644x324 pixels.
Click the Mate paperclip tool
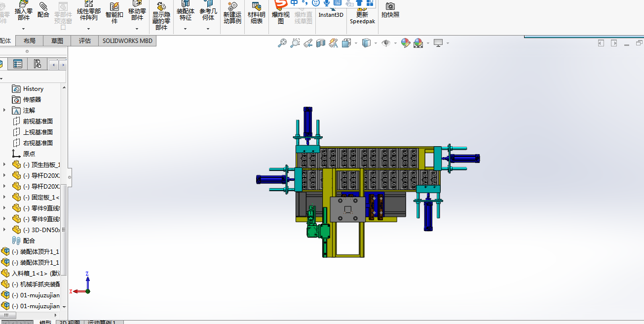click(43, 10)
